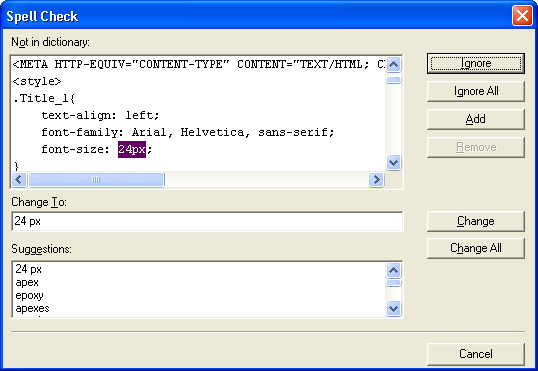Viewport: 538px width, 371px height.
Task: Click the left arrow of the horizontal scrollbar
Action: (x=19, y=179)
